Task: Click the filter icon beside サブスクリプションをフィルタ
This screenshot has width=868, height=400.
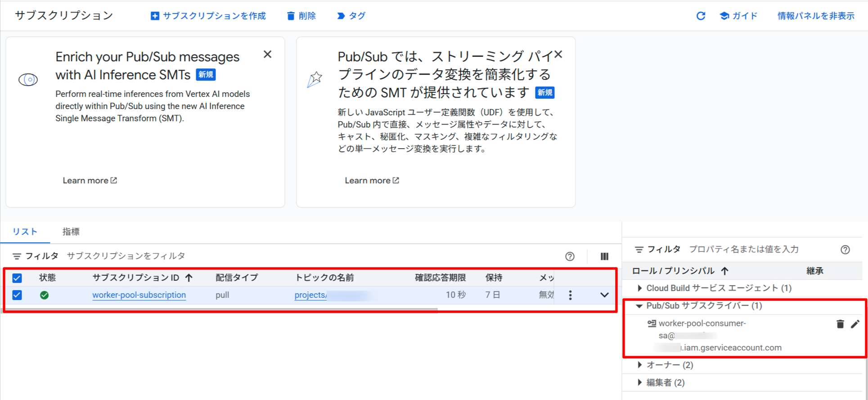Action: tap(17, 256)
